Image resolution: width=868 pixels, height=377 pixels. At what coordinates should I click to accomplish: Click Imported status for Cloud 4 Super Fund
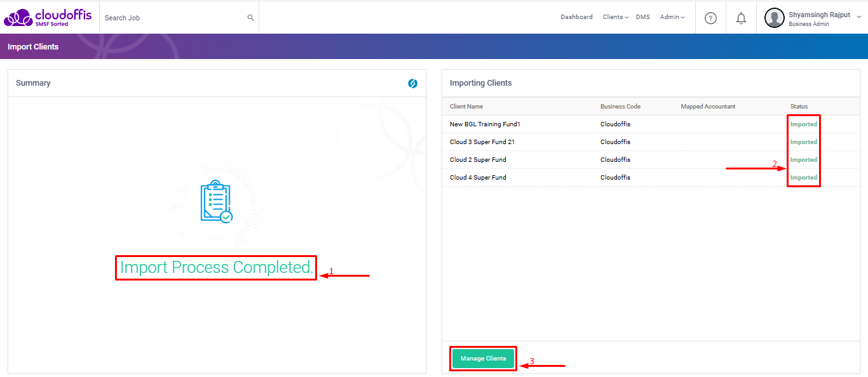803,178
